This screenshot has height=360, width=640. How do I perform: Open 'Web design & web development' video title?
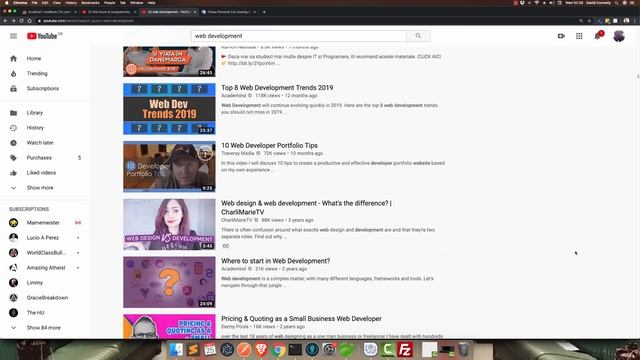pos(306,207)
